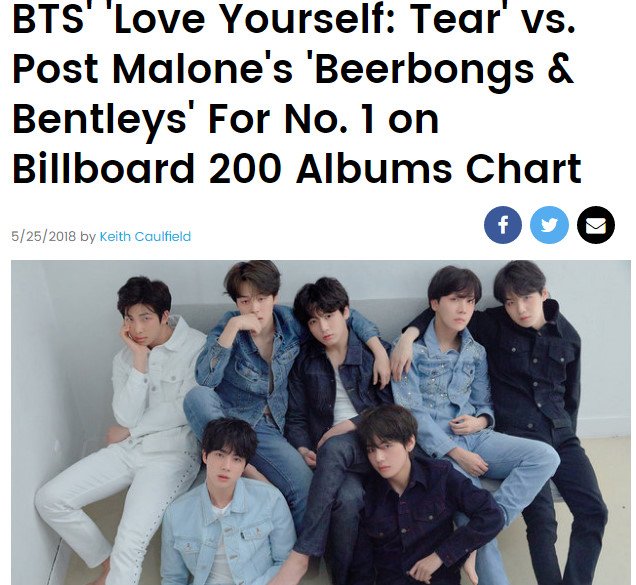Share the article on Facebook
Screen dimensions: 636x585
point(503,225)
